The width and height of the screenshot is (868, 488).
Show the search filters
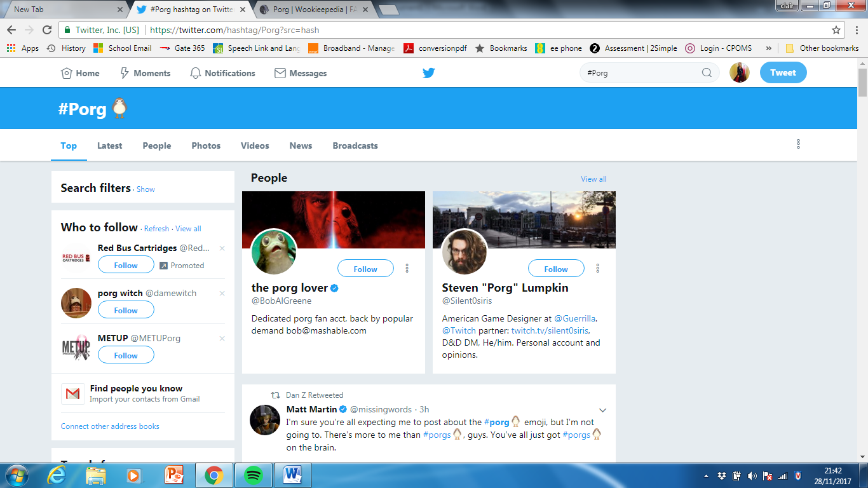(x=146, y=189)
